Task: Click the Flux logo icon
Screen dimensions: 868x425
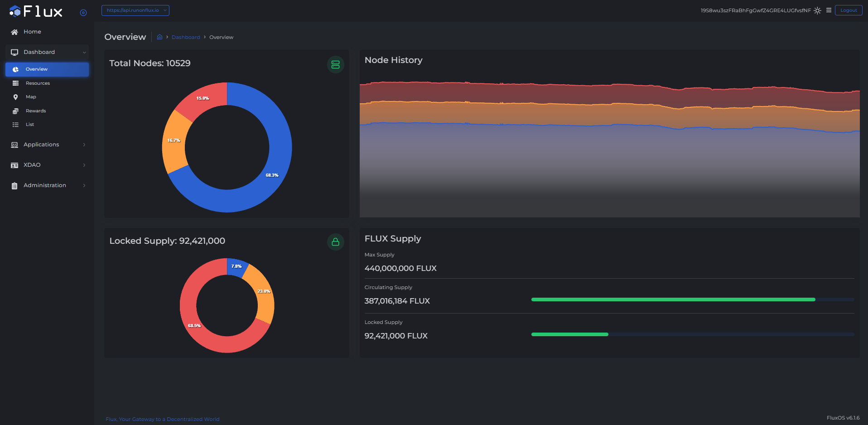Action: [15, 11]
